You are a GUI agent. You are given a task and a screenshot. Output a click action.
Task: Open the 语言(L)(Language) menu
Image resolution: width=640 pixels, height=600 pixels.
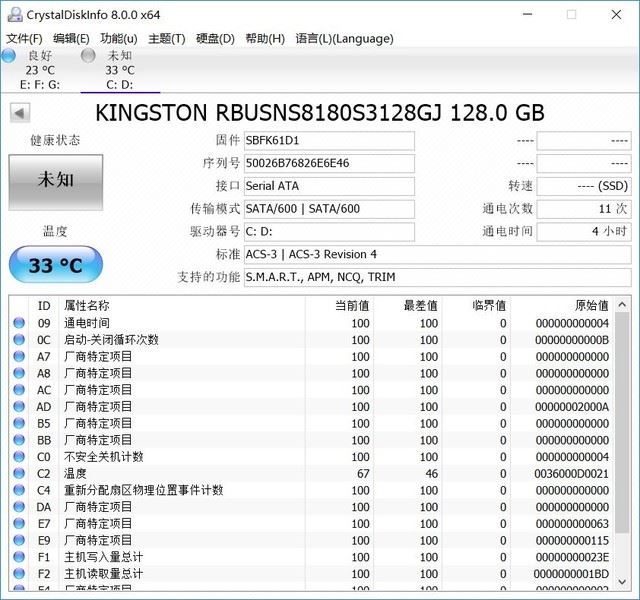coord(344,39)
